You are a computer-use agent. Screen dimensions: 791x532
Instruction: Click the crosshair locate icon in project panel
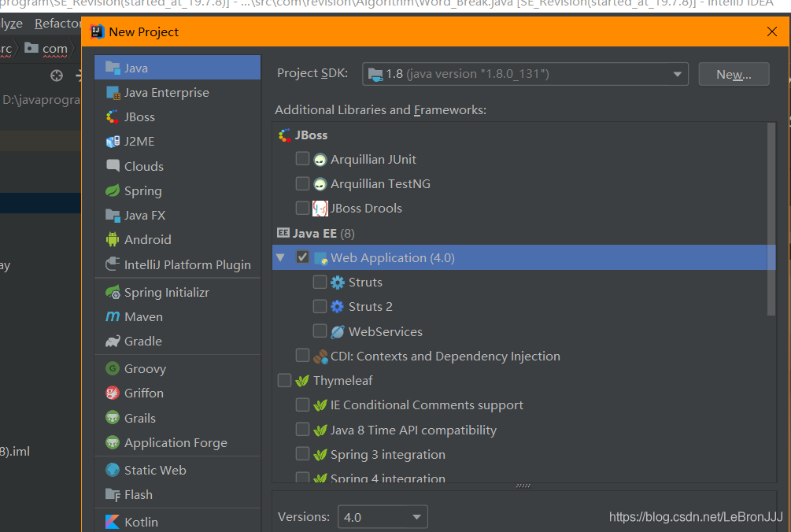57,76
